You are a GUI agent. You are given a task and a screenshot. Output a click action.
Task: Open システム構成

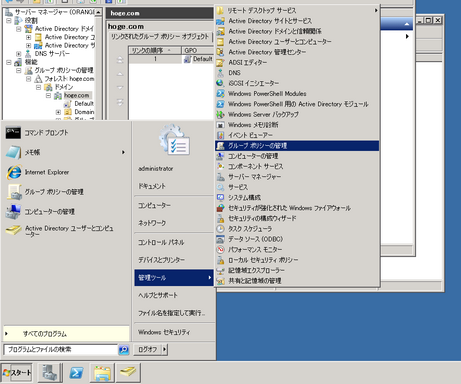(244, 197)
